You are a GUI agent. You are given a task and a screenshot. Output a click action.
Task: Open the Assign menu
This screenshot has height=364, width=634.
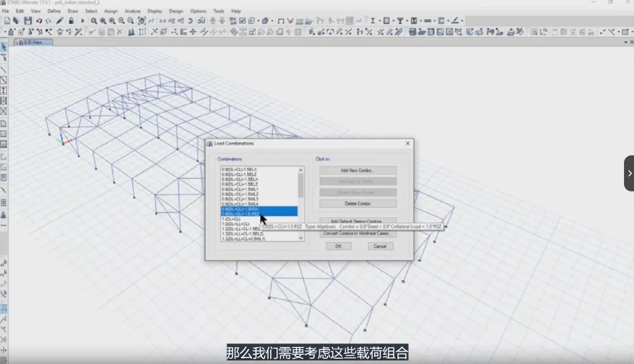111,11
